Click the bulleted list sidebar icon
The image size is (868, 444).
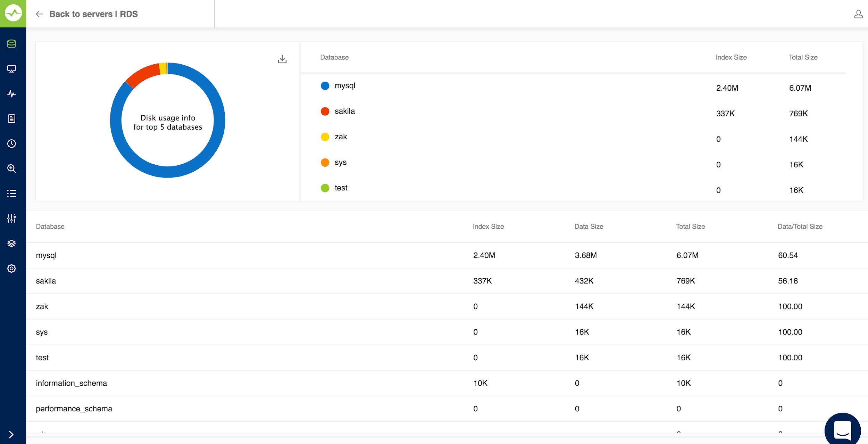[x=11, y=194]
